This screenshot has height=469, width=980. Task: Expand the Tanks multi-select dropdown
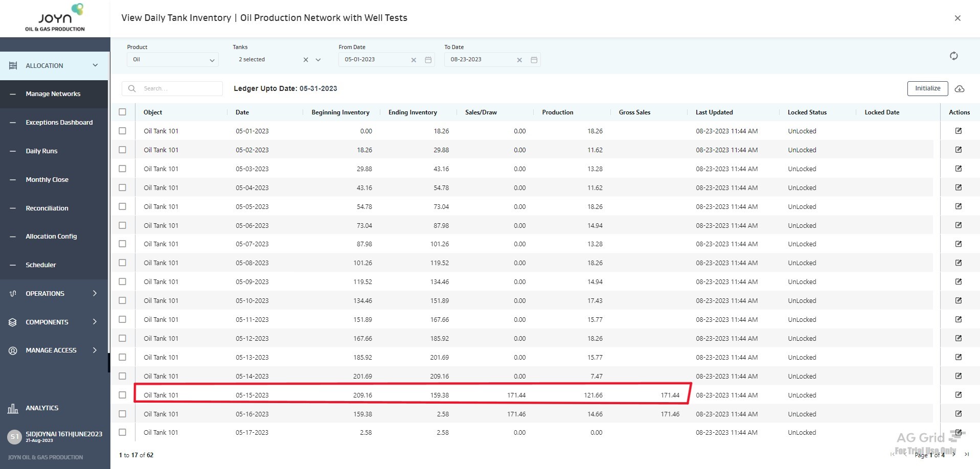[318, 60]
